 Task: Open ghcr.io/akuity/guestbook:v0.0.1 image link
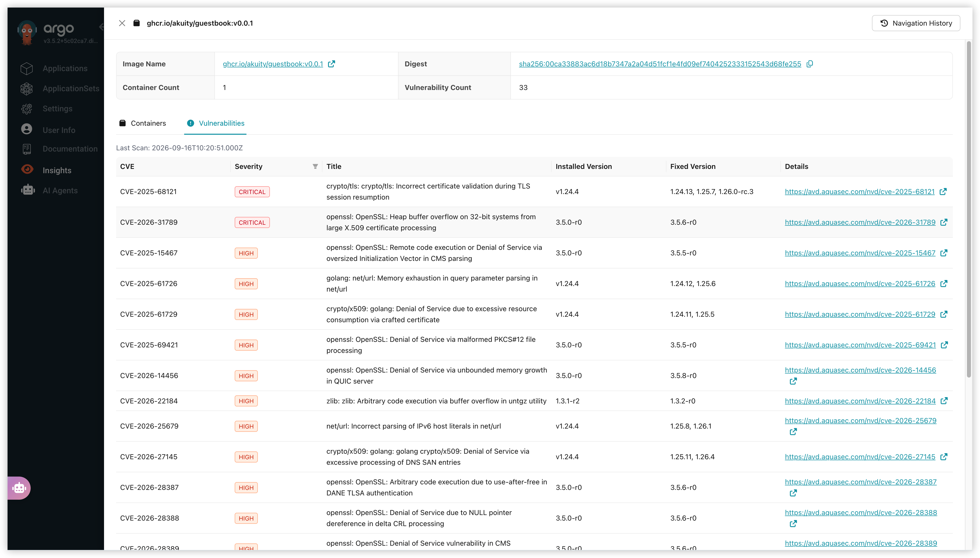[273, 64]
